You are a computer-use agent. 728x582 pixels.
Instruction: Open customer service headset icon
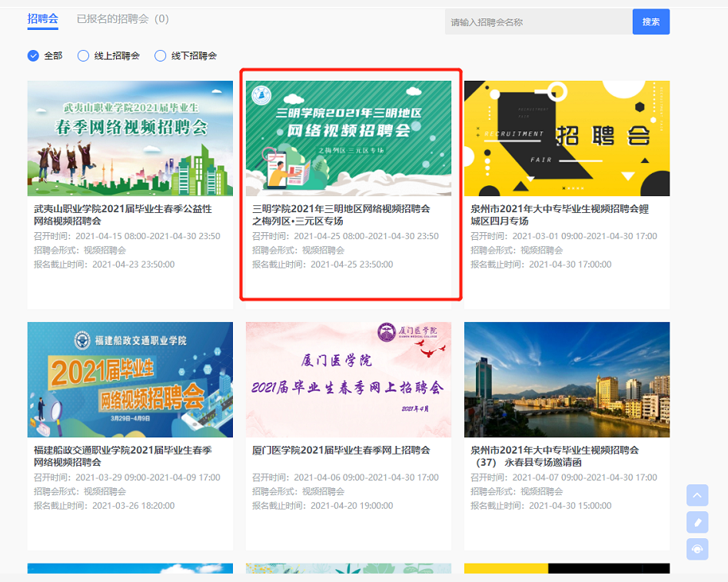697,549
